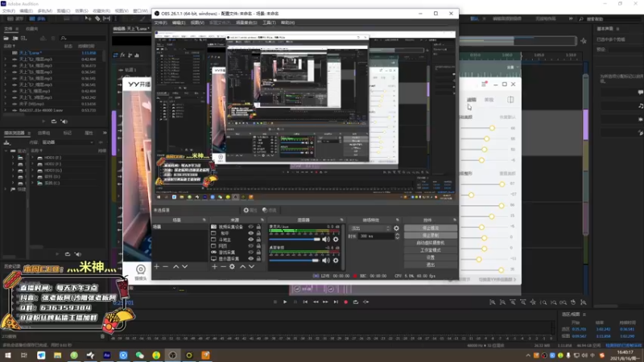
Task: Open 桌面音频 audio settings gear
Action: (336, 260)
